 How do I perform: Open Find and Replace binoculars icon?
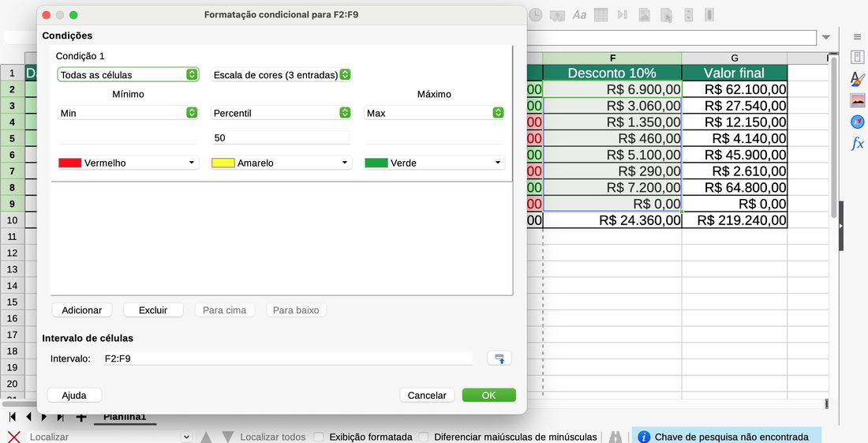[x=615, y=437]
